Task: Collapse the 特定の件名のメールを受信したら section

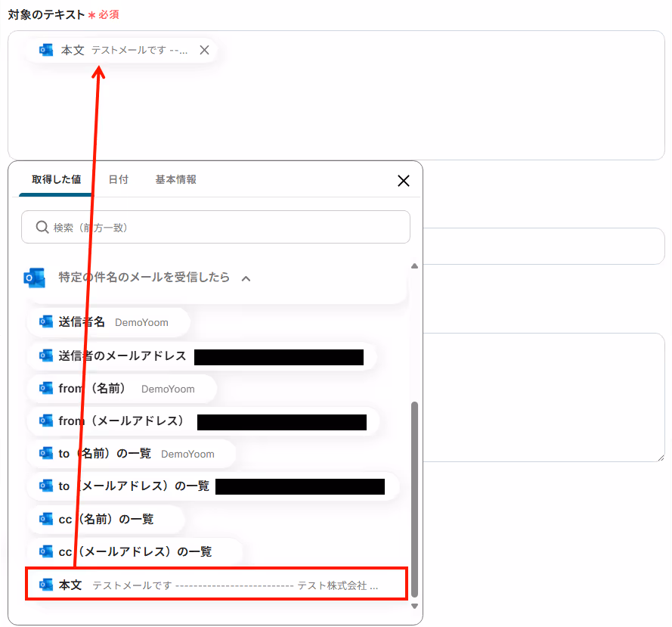Action: [246, 279]
